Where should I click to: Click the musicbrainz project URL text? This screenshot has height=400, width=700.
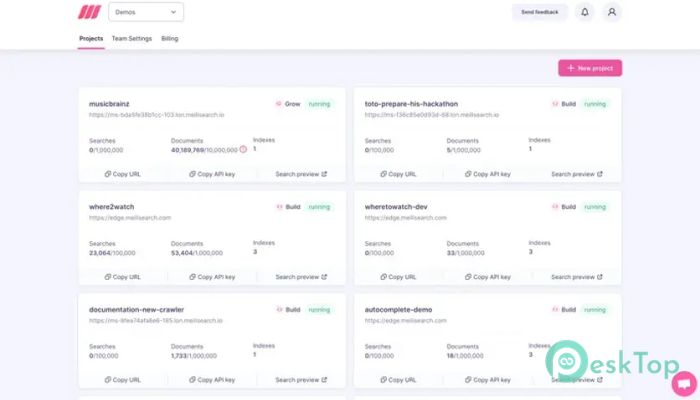[156, 115]
